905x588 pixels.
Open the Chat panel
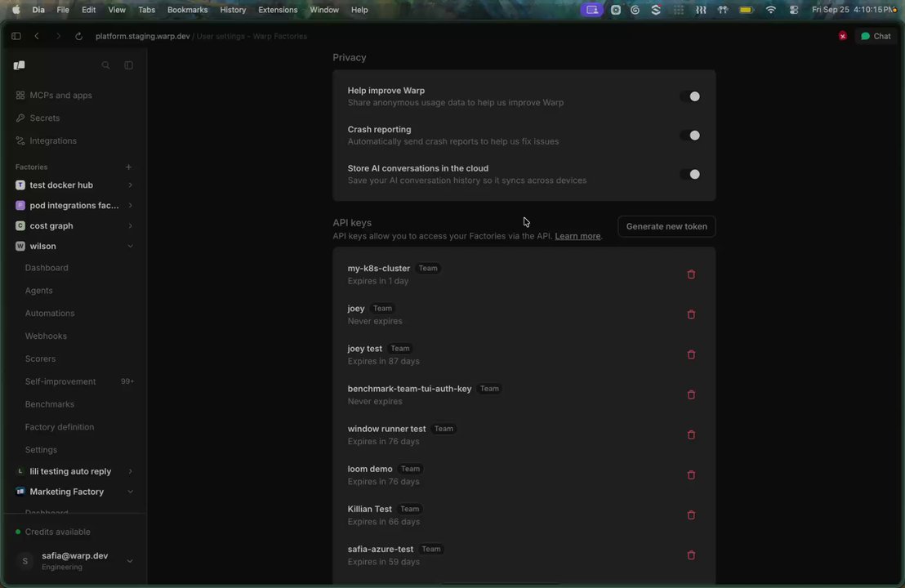coord(876,36)
